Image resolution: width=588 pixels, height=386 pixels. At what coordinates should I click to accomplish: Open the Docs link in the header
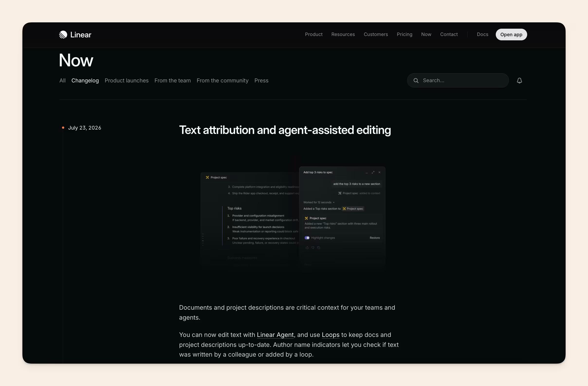coord(483,34)
